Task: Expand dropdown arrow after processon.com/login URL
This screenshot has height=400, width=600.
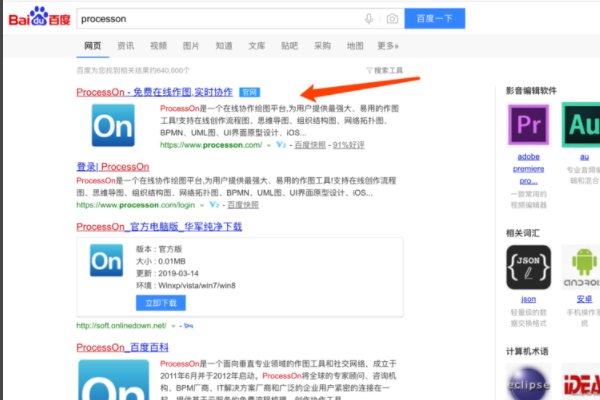Action: [202, 206]
